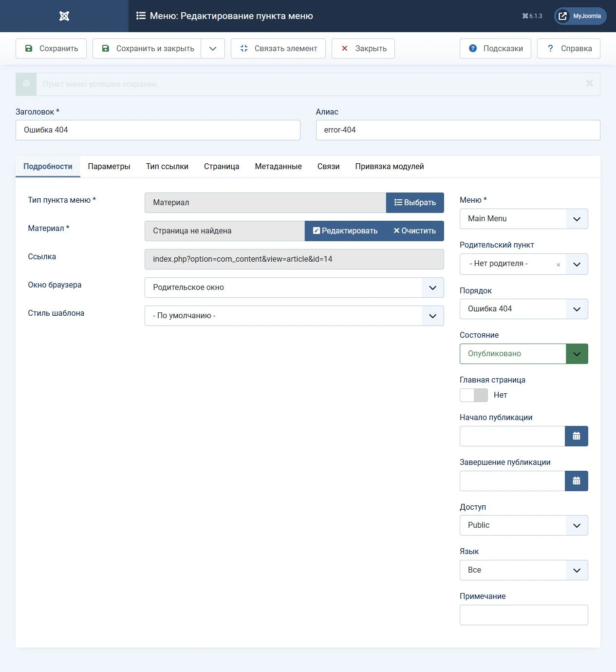Open the Порядок dropdown
The height and width of the screenshot is (672, 616).
[x=524, y=309]
